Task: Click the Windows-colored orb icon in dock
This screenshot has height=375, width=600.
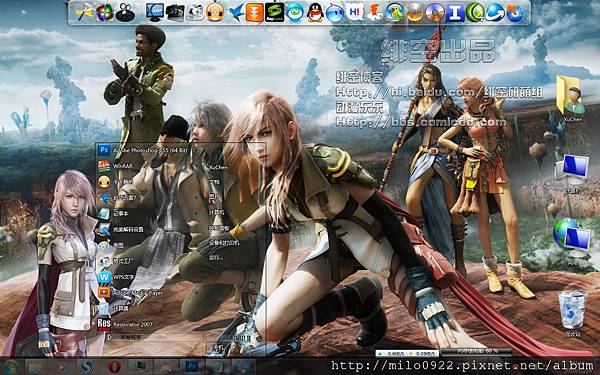Action: pos(104,13)
